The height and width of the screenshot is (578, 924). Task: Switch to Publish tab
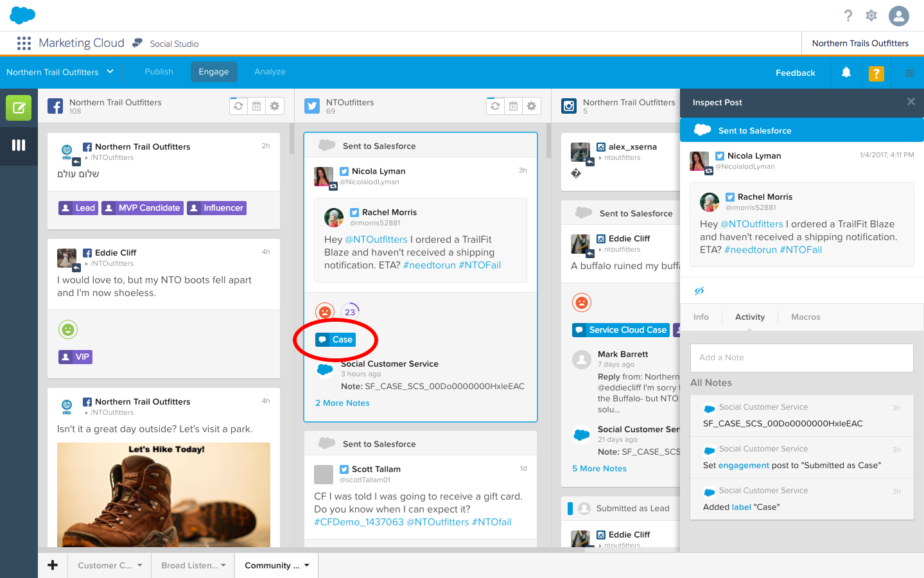pos(159,72)
